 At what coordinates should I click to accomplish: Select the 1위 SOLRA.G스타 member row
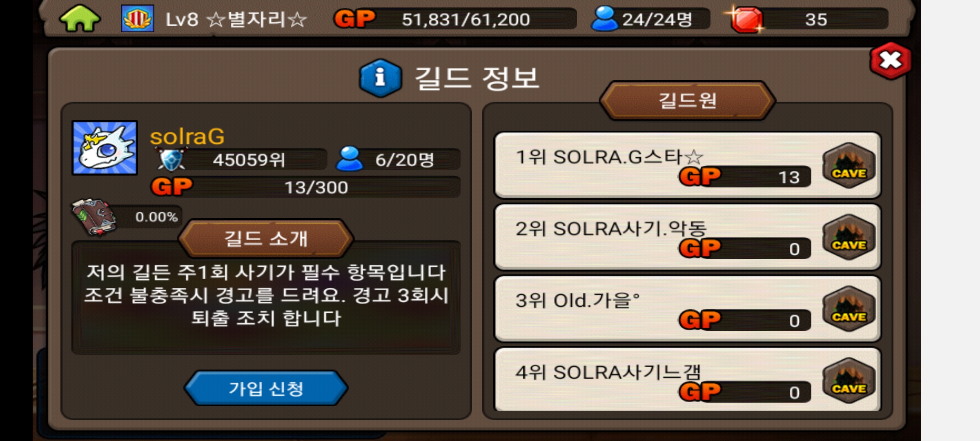pos(688,165)
